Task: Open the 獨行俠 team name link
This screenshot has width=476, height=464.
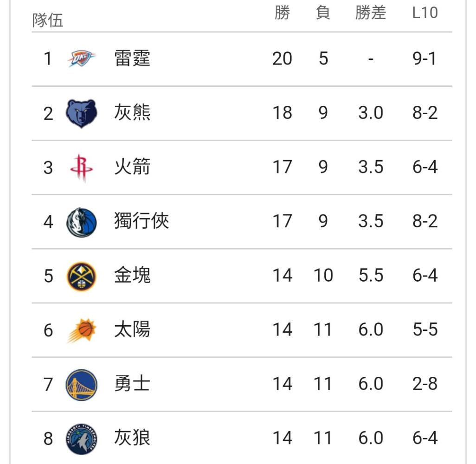Action: coord(142,221)
